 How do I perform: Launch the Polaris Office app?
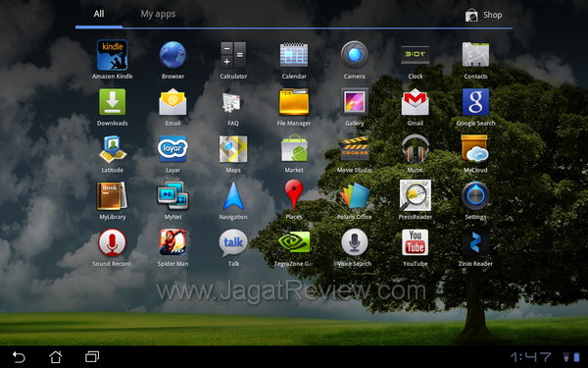click(355, 195)
